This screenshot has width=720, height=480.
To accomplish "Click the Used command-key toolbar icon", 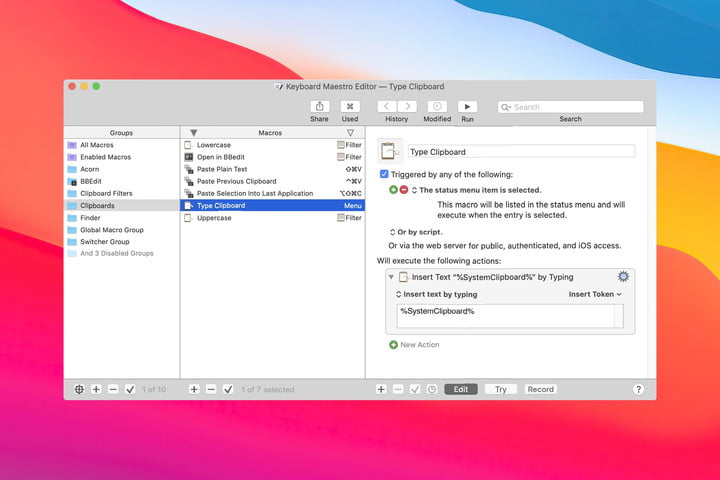I will [x=350, y=106].
